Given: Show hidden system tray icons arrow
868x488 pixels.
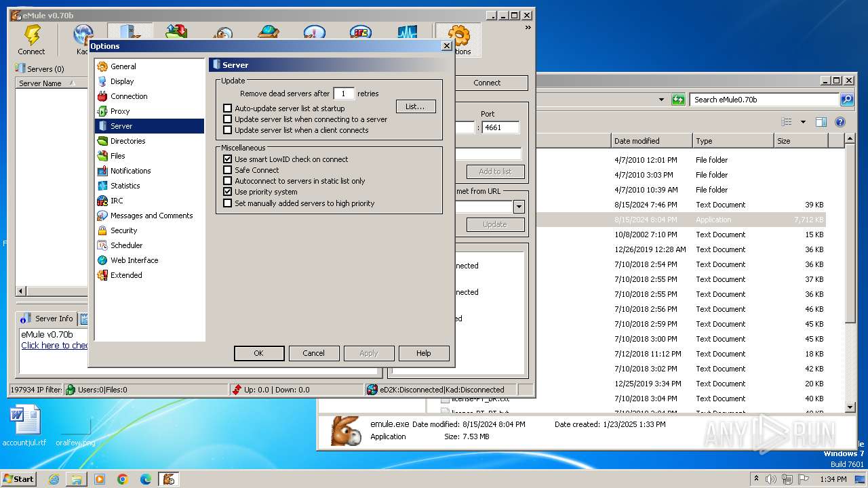Looking at the screenshot, I should tap(756, 479).
